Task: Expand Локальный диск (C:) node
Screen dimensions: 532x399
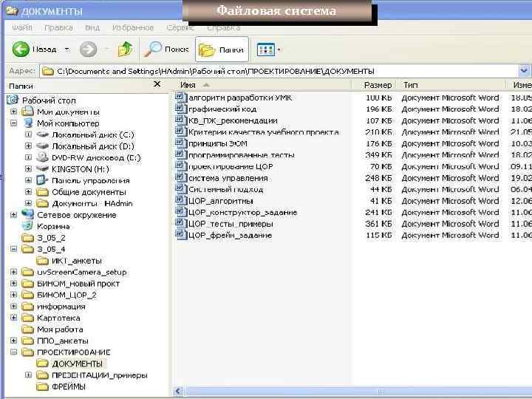Action: [29, 134]
